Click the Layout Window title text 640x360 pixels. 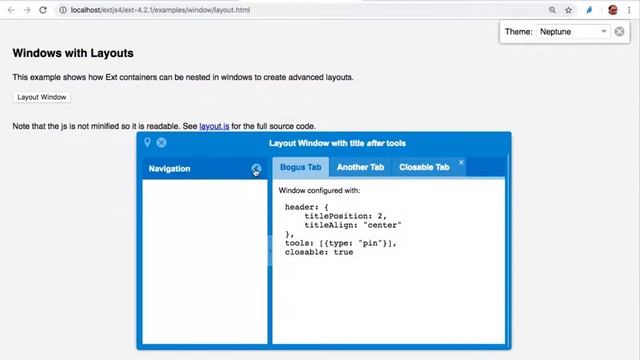(x=337, y=143)
